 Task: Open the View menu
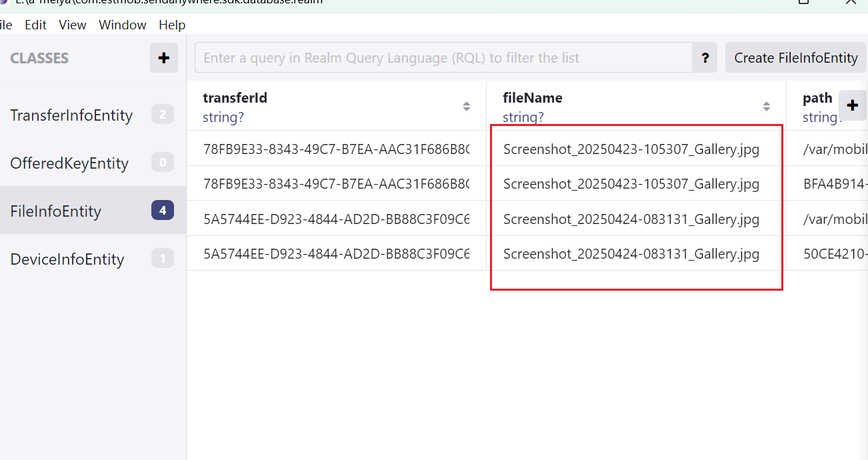(72, 25)
